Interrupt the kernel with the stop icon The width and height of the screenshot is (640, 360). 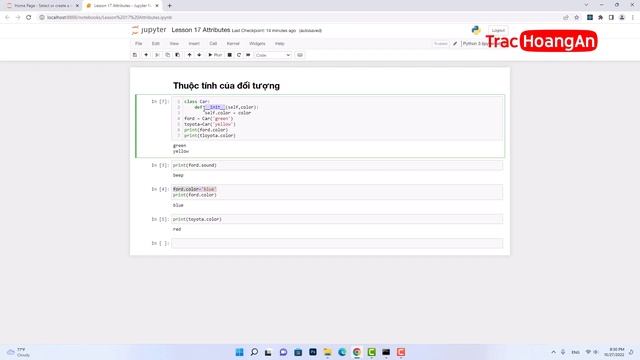tap(229, 55)
